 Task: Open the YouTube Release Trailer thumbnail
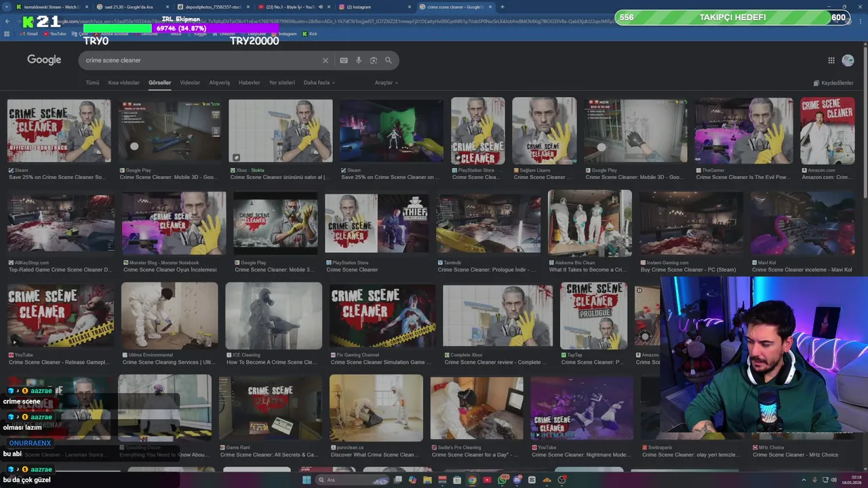pos(60,315)
